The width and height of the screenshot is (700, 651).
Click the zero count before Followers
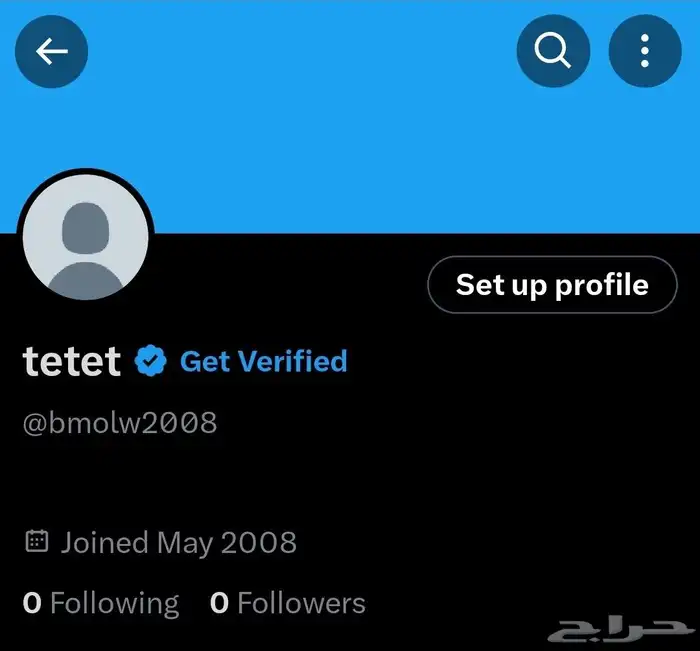pyautogui.click(x=219, y=603)
